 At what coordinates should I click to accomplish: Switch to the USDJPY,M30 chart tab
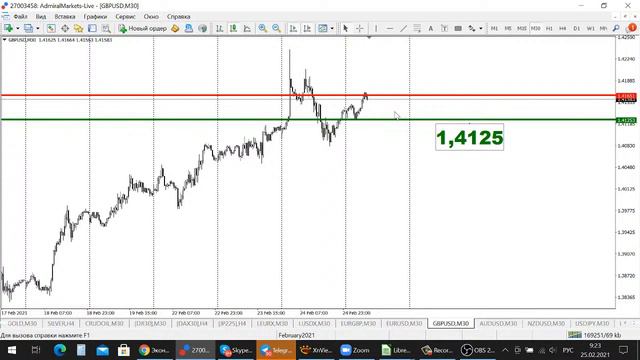pyautogui.click(x=592, y=323)
